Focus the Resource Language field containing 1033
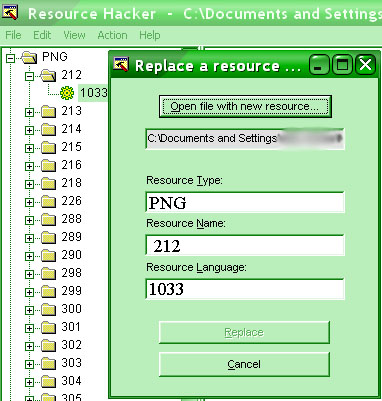 (245, 289)
